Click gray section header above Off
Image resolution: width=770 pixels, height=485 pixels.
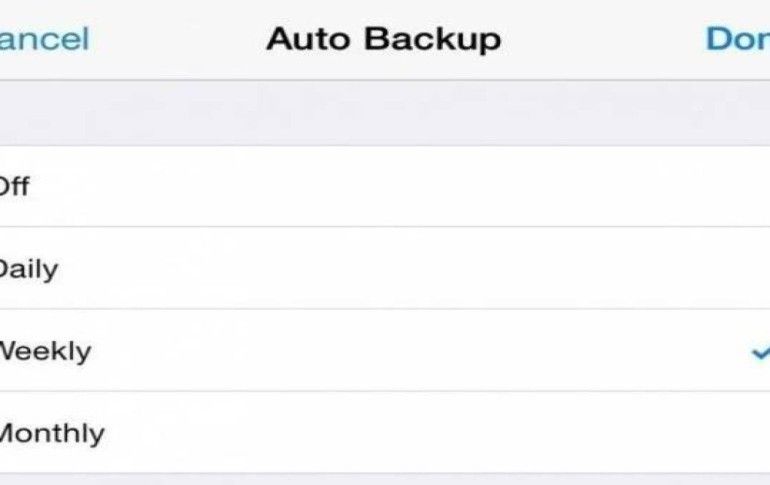(x=385, y=113)
